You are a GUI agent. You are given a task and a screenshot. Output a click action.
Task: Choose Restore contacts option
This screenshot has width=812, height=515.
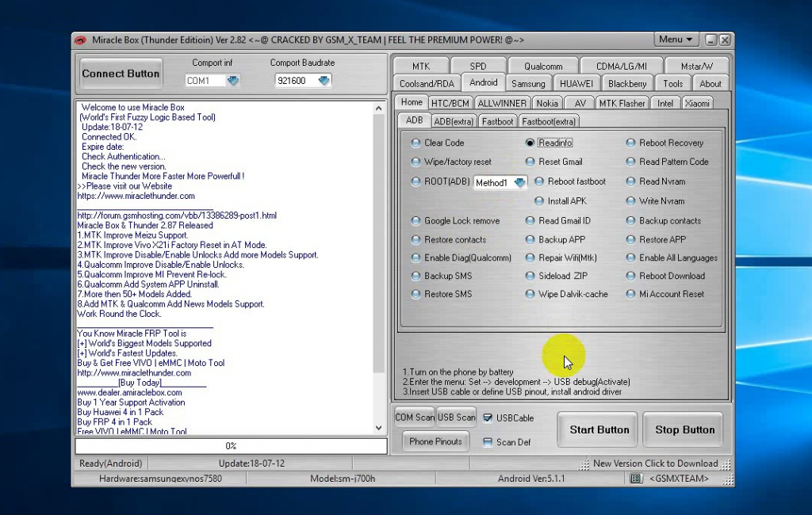[416, 239]
